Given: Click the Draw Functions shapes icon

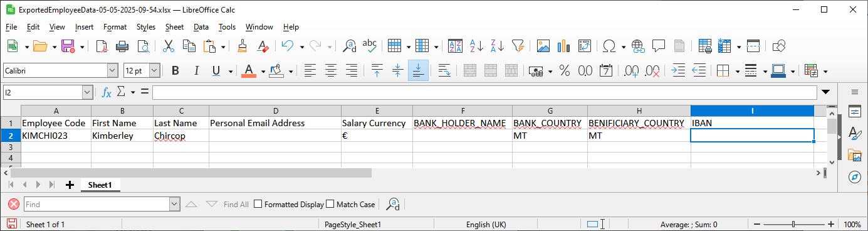Looking at the screenshot, I should pos(779,46).
